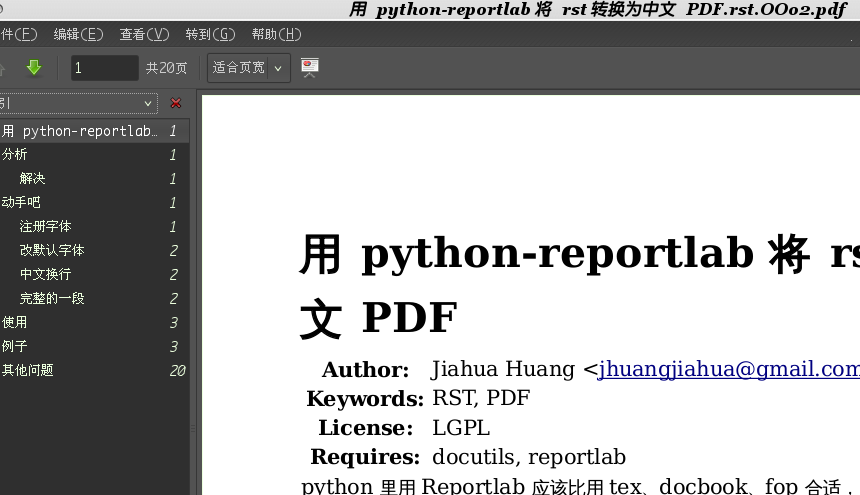Image resolution: width=860 pixels, height=495 pixels.
Task: Open the 帮助(H) menu
Action: click(x=276, y=34)
